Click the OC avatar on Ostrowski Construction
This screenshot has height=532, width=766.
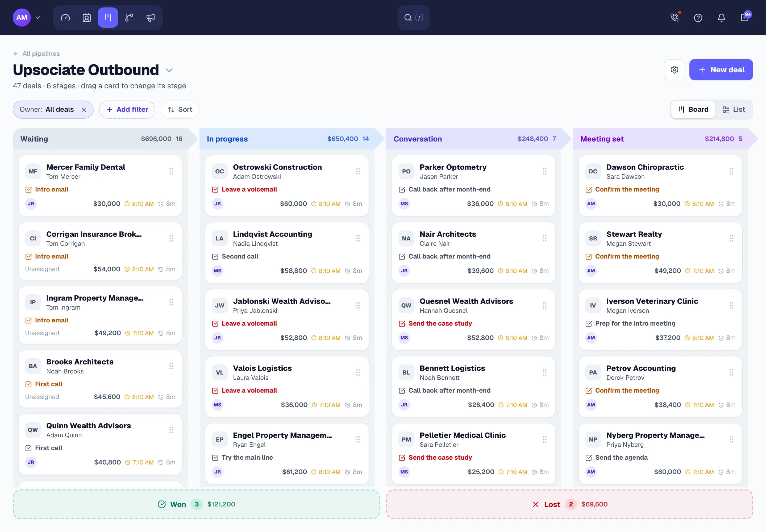click(220, 171)
